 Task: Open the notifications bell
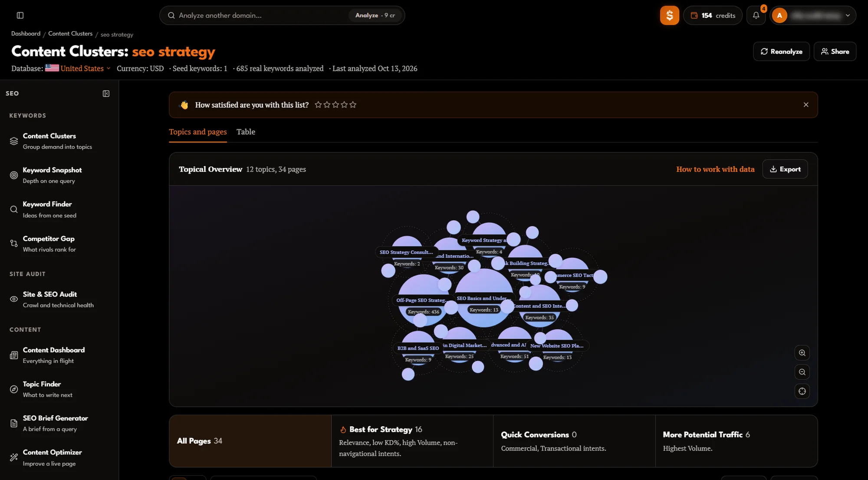tap(756, 16)
